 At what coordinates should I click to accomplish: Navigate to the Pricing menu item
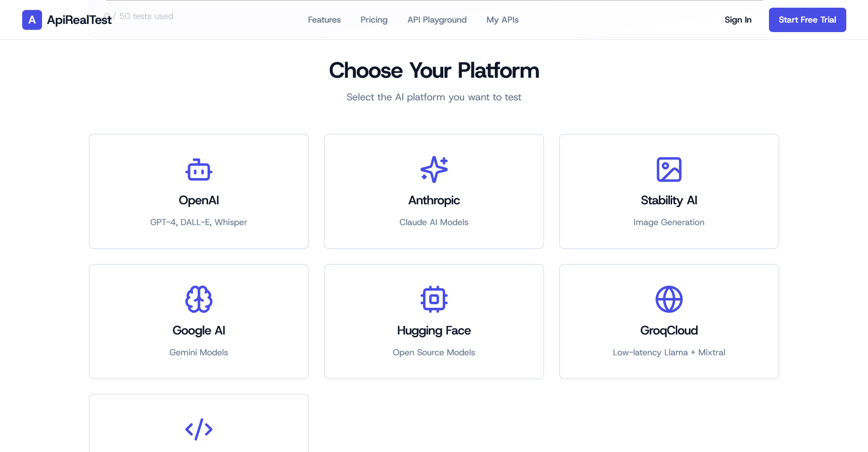[374, 20]
